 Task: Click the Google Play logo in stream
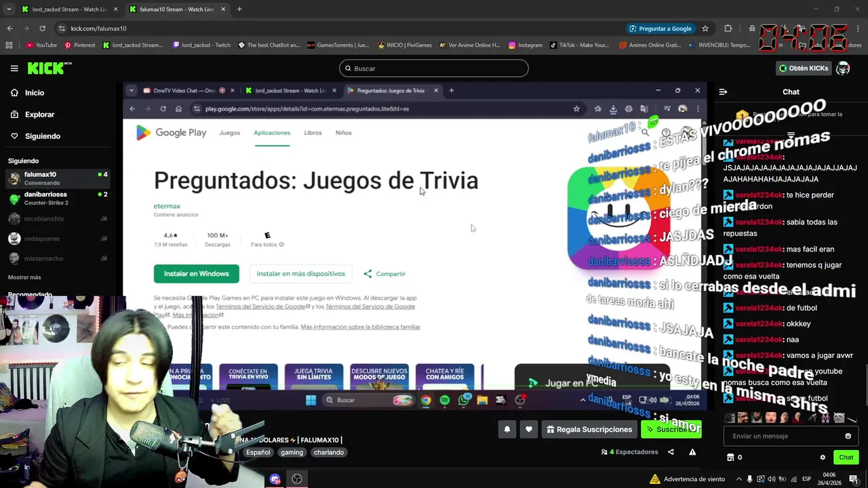click(171, 133)
